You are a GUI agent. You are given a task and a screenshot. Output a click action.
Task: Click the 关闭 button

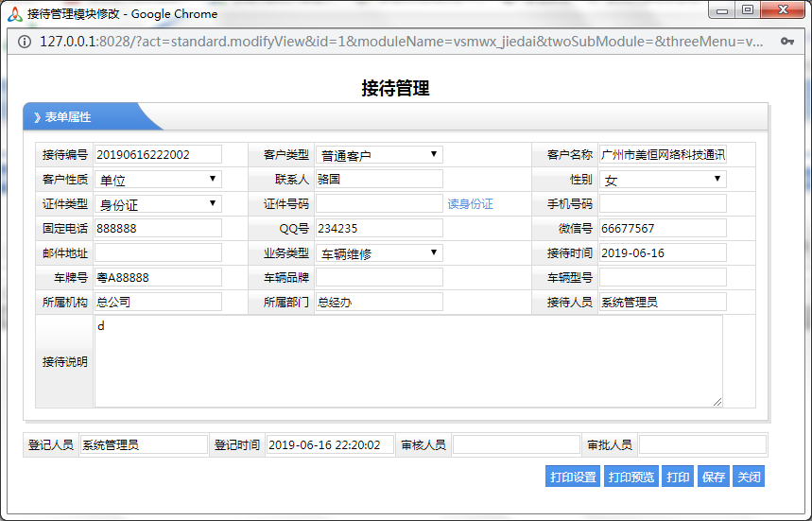(x=749, y=477)
